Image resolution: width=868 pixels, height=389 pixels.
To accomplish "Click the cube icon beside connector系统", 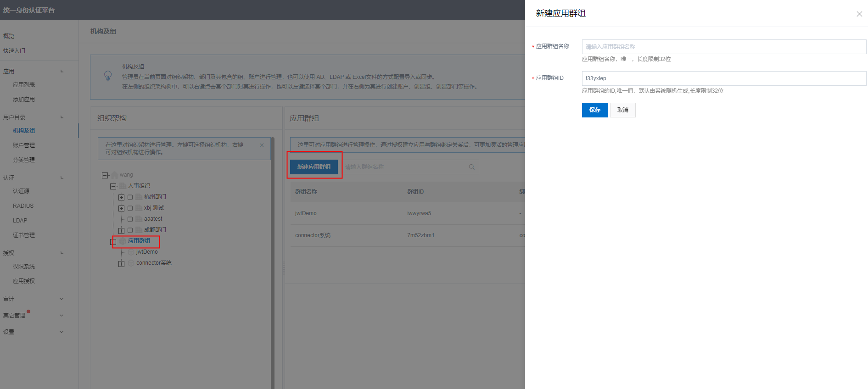I will pyautogui.click(x=131, y=263).
